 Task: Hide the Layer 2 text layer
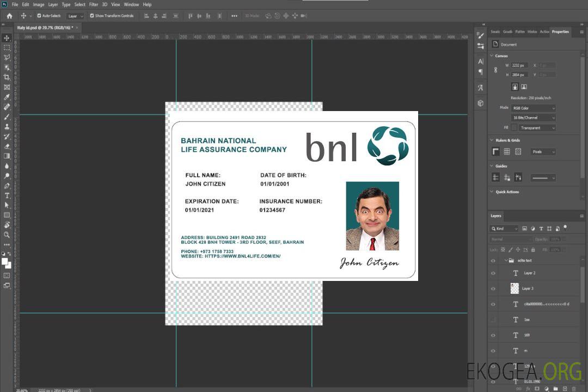click(493, 273)
